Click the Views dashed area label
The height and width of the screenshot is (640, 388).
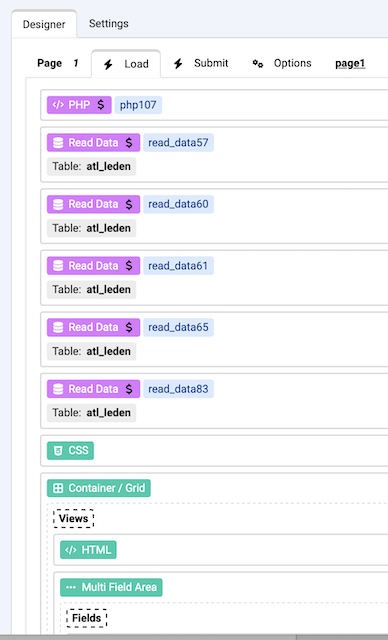click(x=73, y=518)
